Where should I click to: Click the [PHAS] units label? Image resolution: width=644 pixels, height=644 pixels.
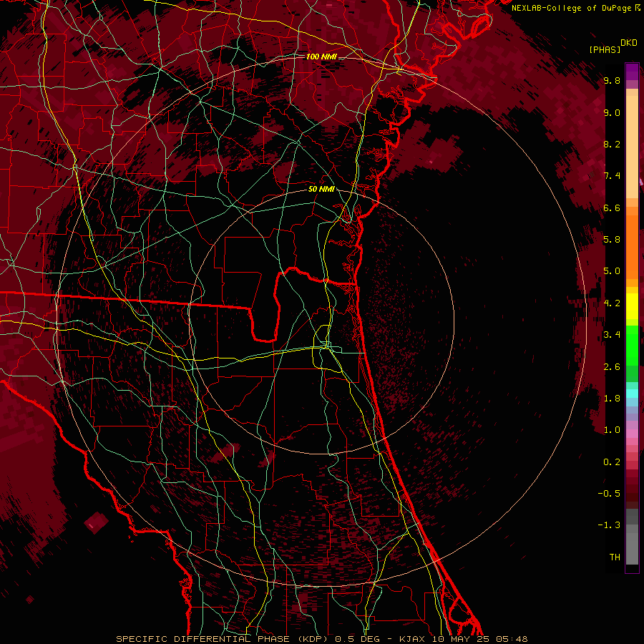pyautogui.click(x=605, y=49)
